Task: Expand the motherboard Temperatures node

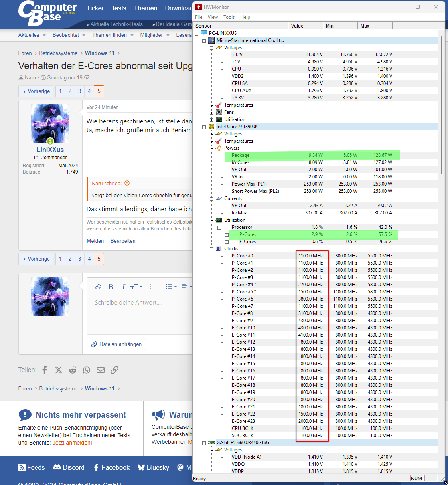Action: [x=212, y=105]
